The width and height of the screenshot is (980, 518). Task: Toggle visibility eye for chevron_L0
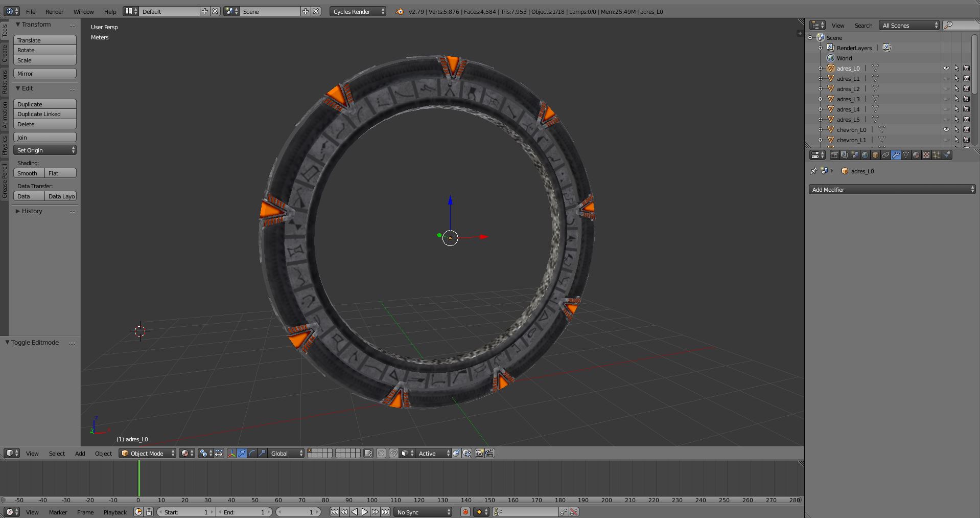click(x=946, y=129)
